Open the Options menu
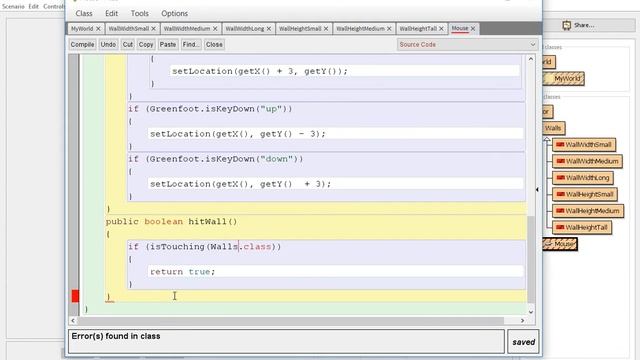 (174, 13)
